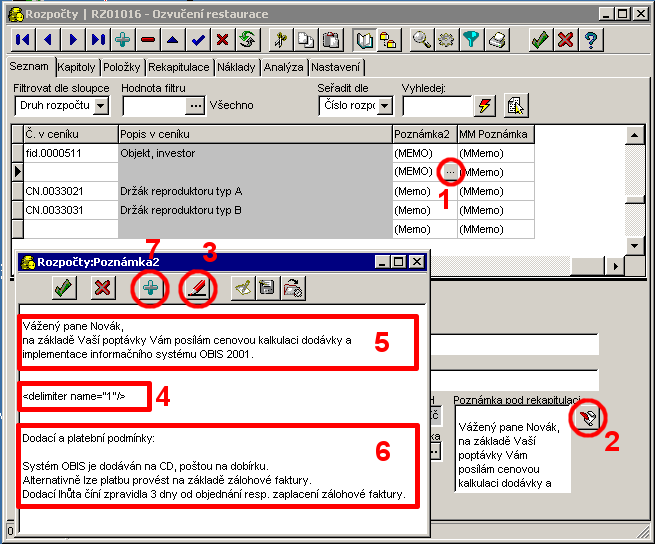Screen dimensions: 655x544
Task: Open the Druh rozpočtu filter dropdown
Action: 100,105
